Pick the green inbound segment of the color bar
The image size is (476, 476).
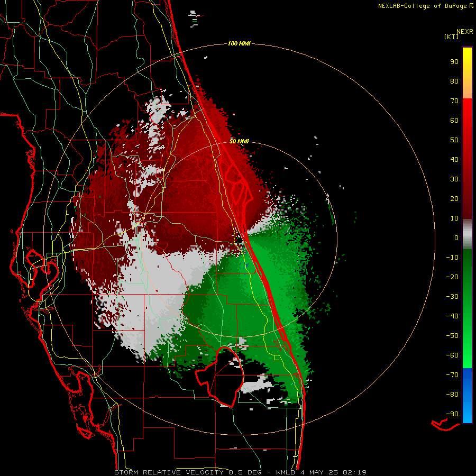click(x=467, y=309)
